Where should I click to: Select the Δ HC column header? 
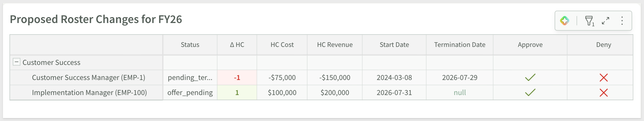(x=237, y=45)
